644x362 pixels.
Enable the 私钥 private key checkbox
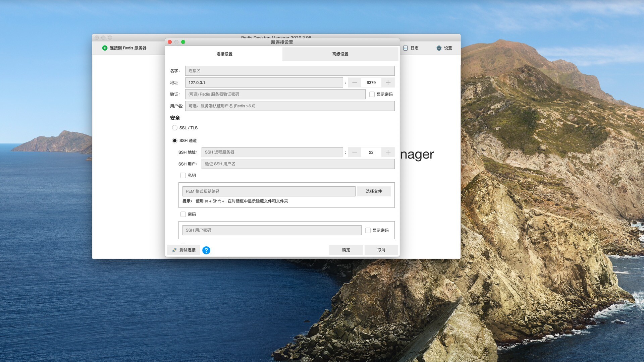[183, 175]
